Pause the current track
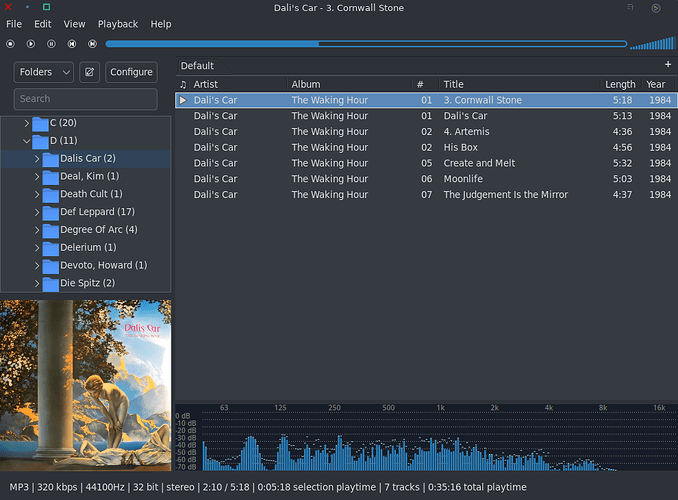678x500 pixels. (51, 44)
